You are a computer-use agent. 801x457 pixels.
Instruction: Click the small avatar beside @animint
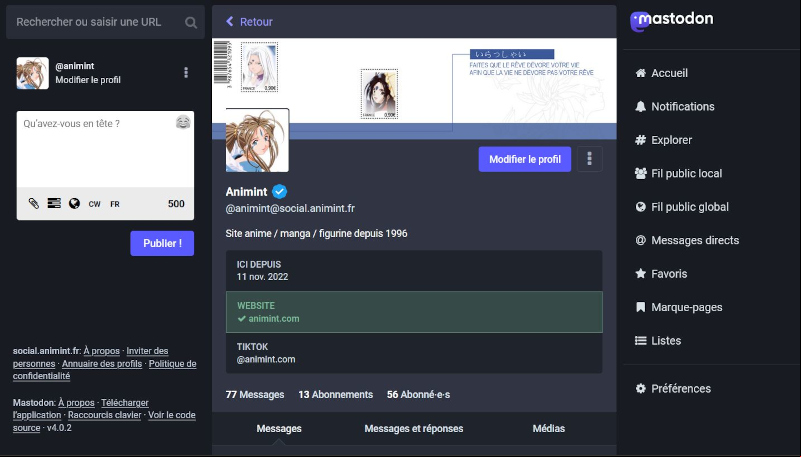click(33, 73)
